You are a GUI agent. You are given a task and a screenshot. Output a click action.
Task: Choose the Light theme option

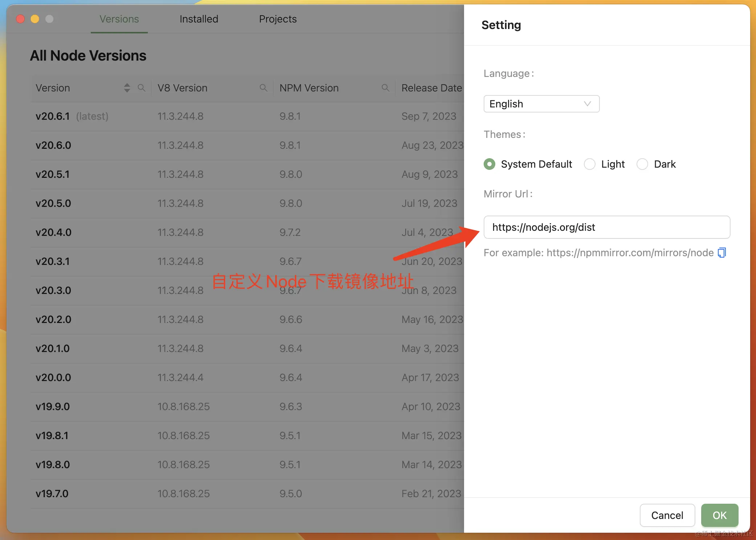(x=590, y=164)
